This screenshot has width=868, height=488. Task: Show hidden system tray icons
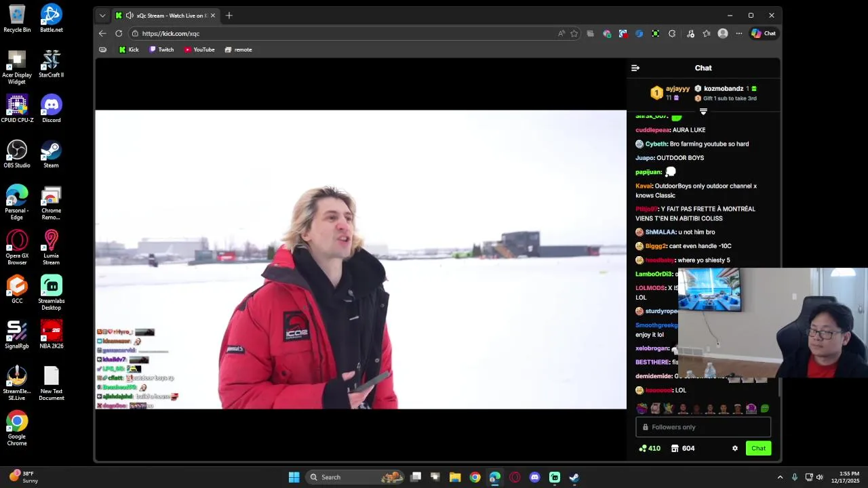pos(780,477)
